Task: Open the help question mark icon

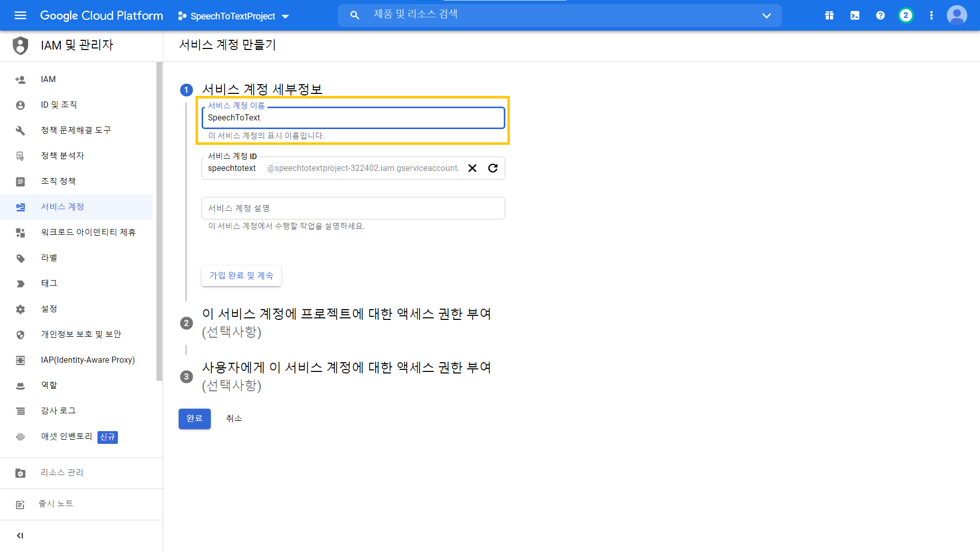Action: click(880, 15)
